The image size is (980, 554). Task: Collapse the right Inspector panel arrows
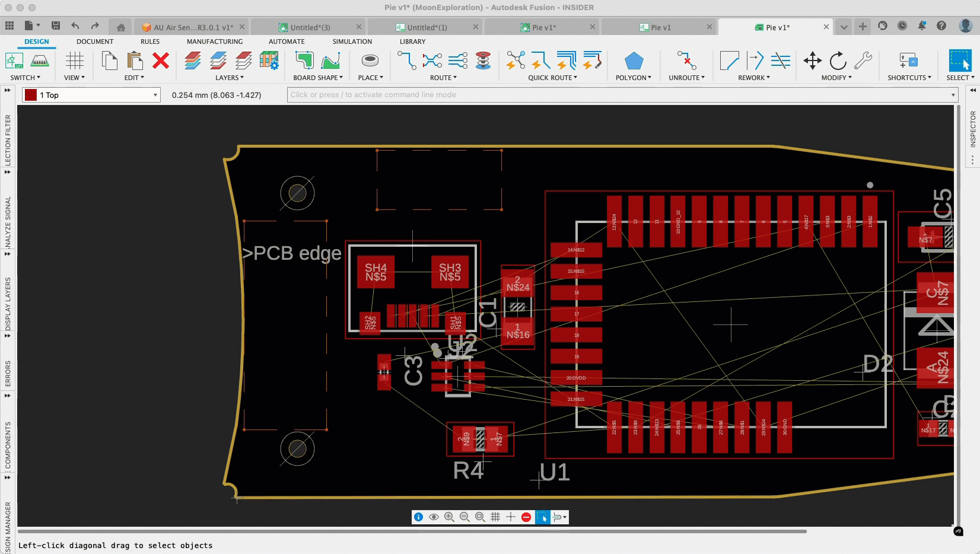(973, 90)
